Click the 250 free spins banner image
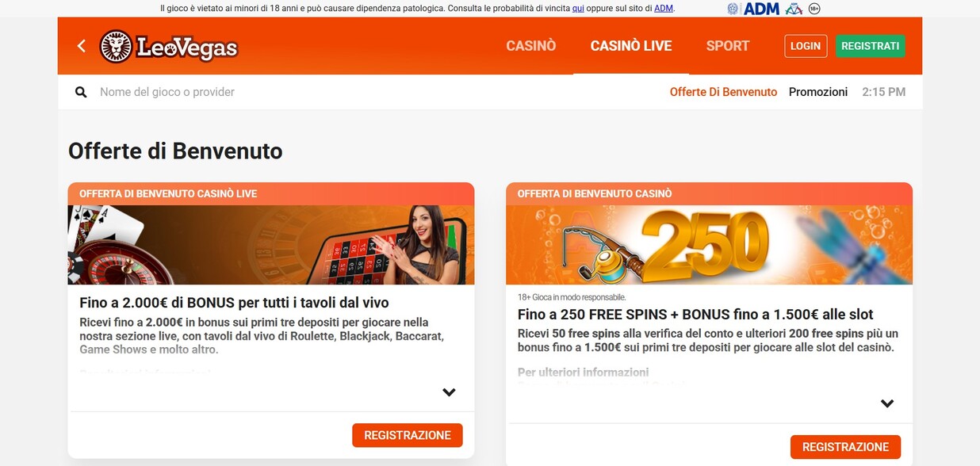This screenshot has width=980, height=466. tap(709, 245)
